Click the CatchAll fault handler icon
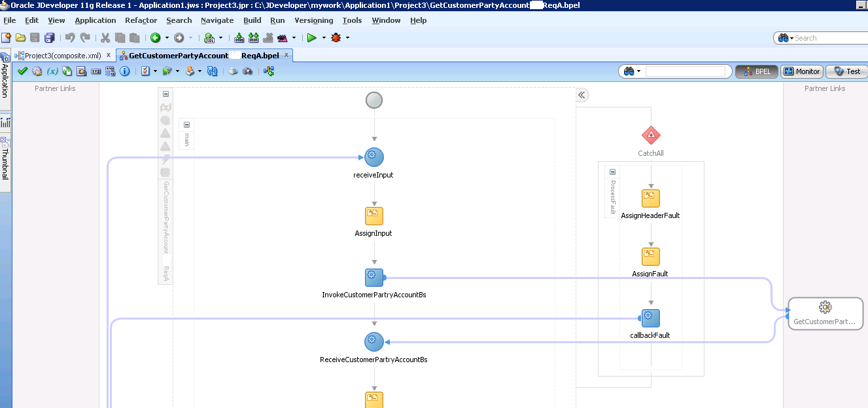The width and height of the screenshot is (868, 408). [650, 136]
